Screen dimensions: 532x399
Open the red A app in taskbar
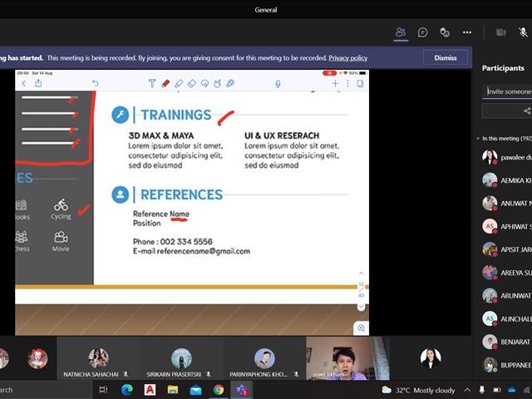coord(150,390)
